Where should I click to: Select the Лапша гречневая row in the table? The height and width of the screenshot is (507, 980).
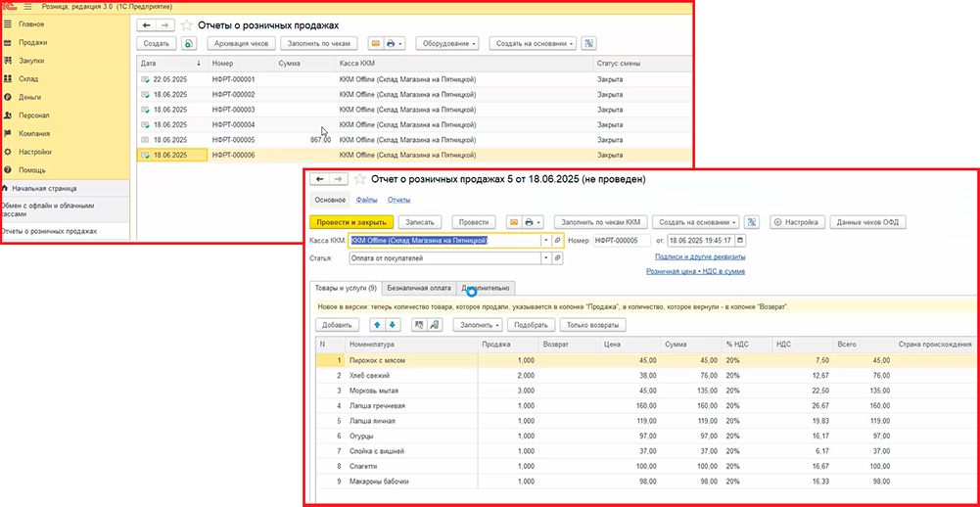376,405
